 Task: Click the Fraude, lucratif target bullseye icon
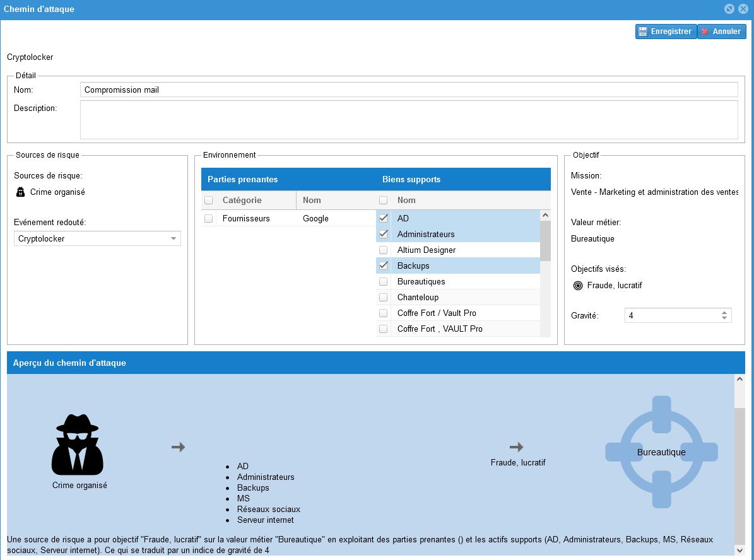[x=577, y=286]
